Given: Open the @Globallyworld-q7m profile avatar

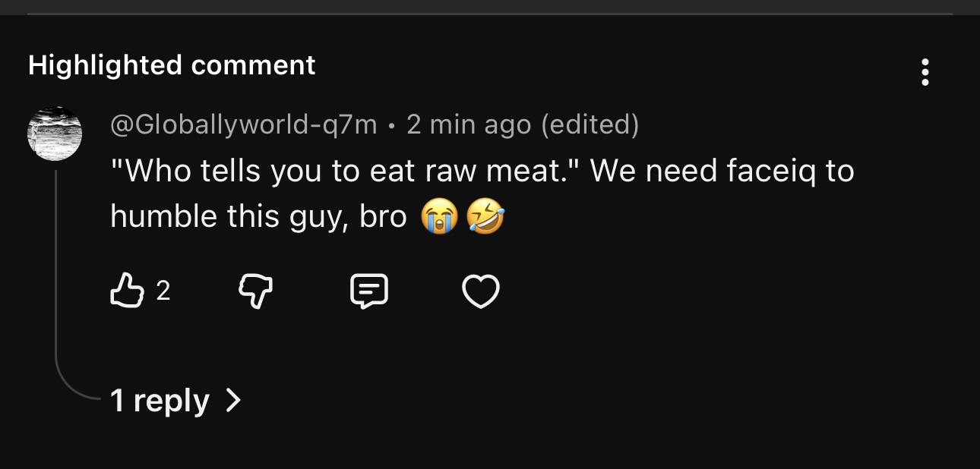Looking at the screenshot, I should [55, 134].
